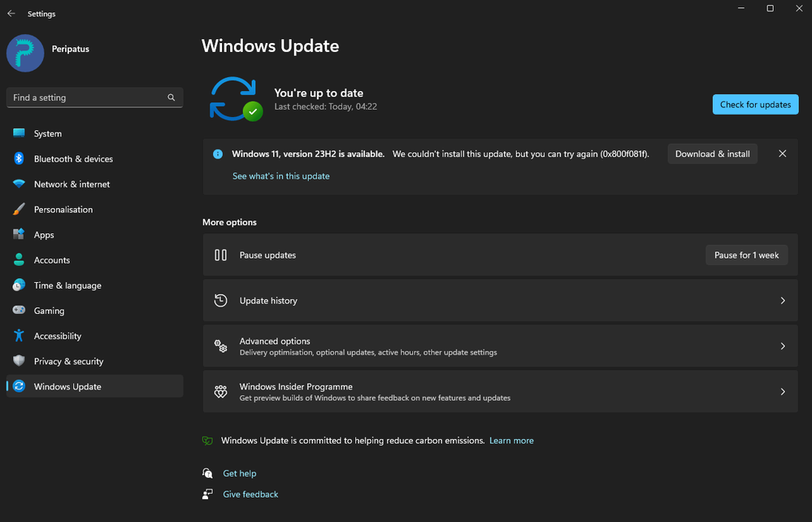812x522 pixels.
Task: Click the info icon beside 23H2 notice
Action: pos(218,154)
